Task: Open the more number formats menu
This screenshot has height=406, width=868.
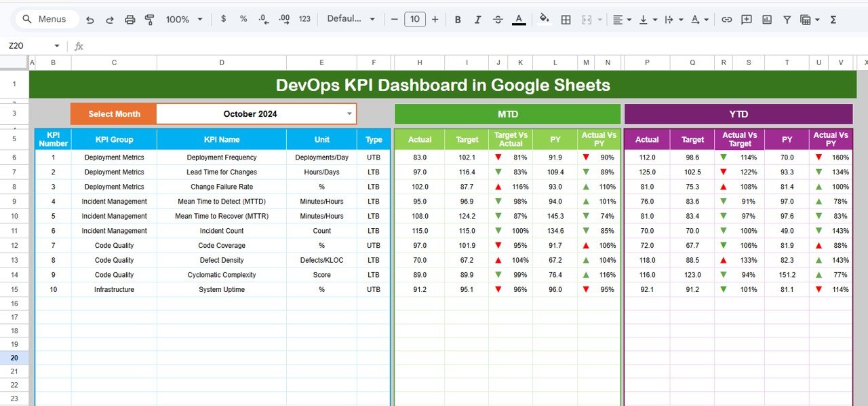Action: 304,19
